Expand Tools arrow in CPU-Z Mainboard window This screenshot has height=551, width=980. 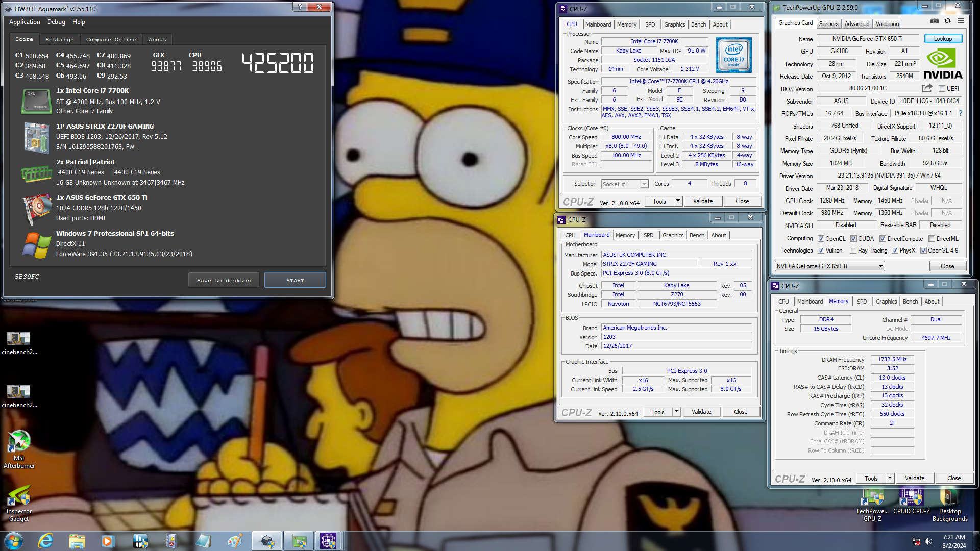(x=676, y=412)
